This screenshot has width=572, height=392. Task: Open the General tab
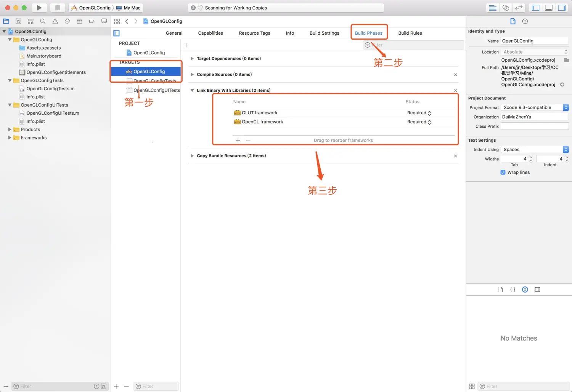pyautogui.click(x=174, y=33)
